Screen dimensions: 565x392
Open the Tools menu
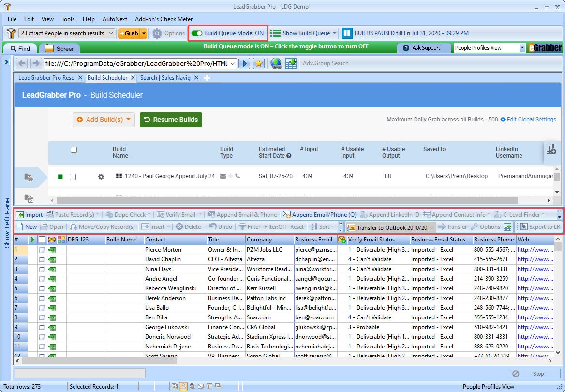tap(68, 19)
